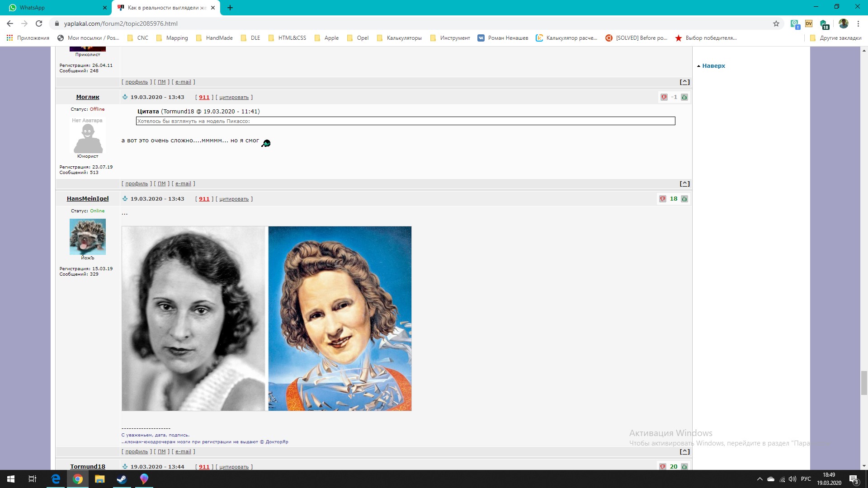
Task: Upvote Моглик's post with the green icon
Action: (x=684, y=97)
